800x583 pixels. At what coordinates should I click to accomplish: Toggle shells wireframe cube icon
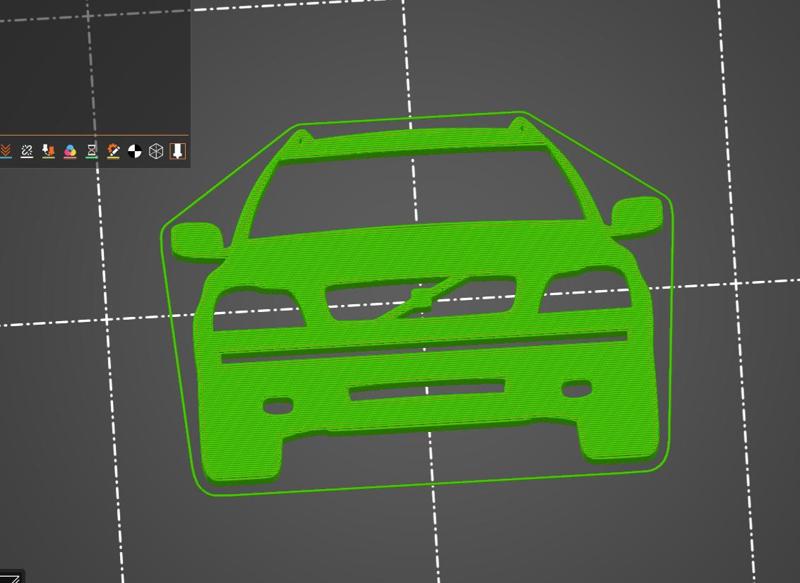point(156,151)
